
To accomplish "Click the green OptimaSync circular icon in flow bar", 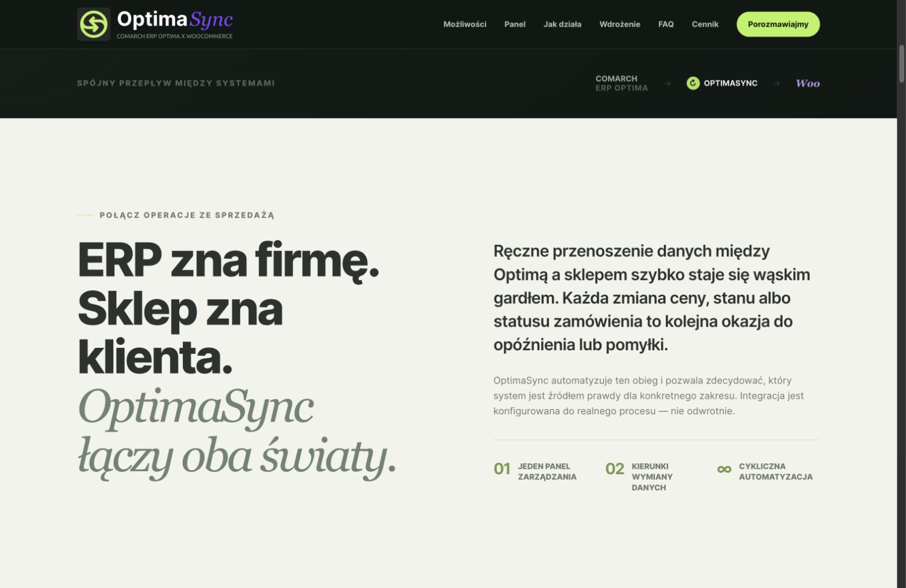I will pos(693,83).
